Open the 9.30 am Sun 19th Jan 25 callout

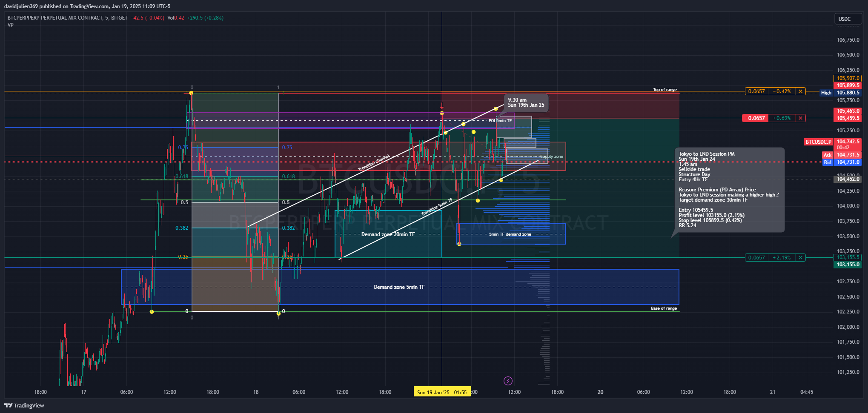pos(526,103)
